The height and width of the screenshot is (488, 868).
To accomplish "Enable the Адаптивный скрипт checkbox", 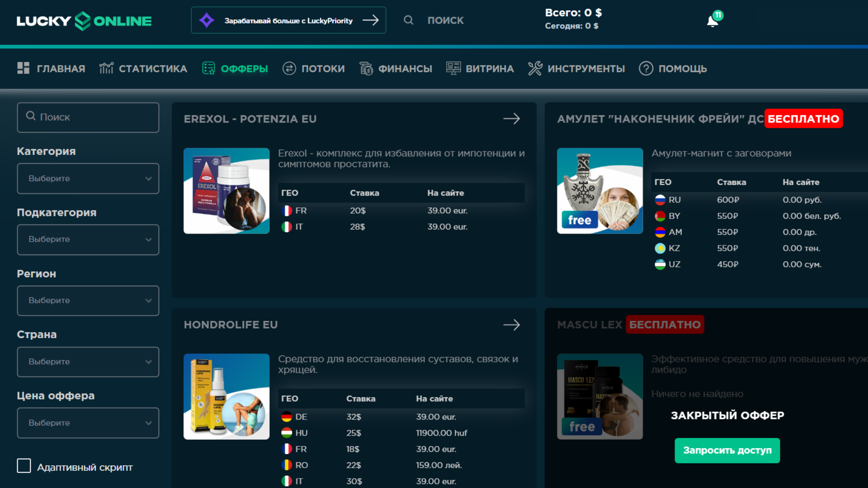I will tap(24, 466).
